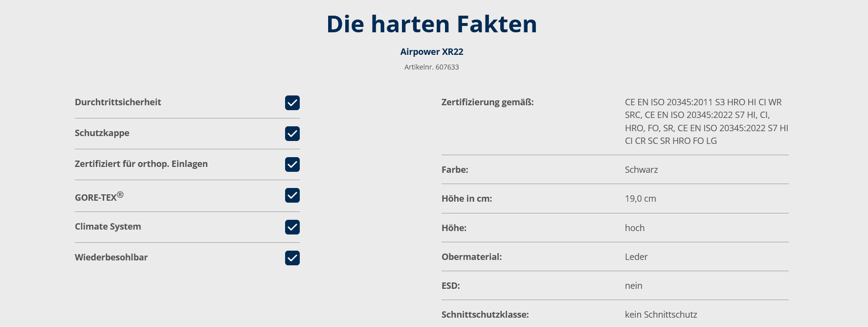Screen dimensions: 868x327
Task: Select the 'Climate System' label
Action: tap(108, 226)
